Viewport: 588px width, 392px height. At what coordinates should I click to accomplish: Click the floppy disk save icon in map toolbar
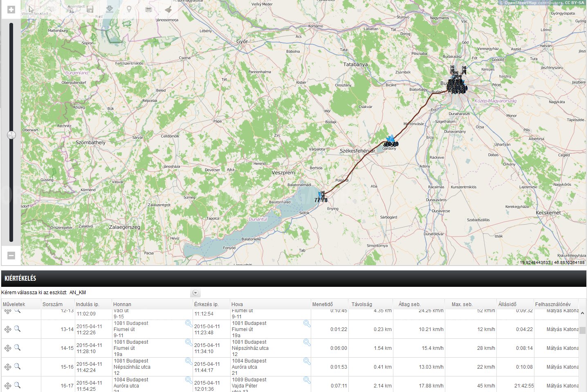click(90, 9)
